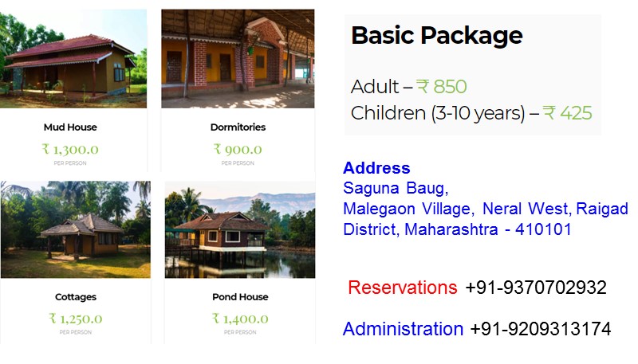Select the Mud House title
The height and width of the screenshot is (364, 638).
(x=70, y=127)
